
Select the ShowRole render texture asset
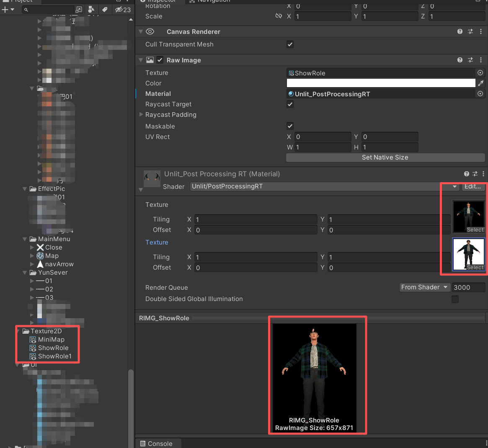click(x=49, y=348)
